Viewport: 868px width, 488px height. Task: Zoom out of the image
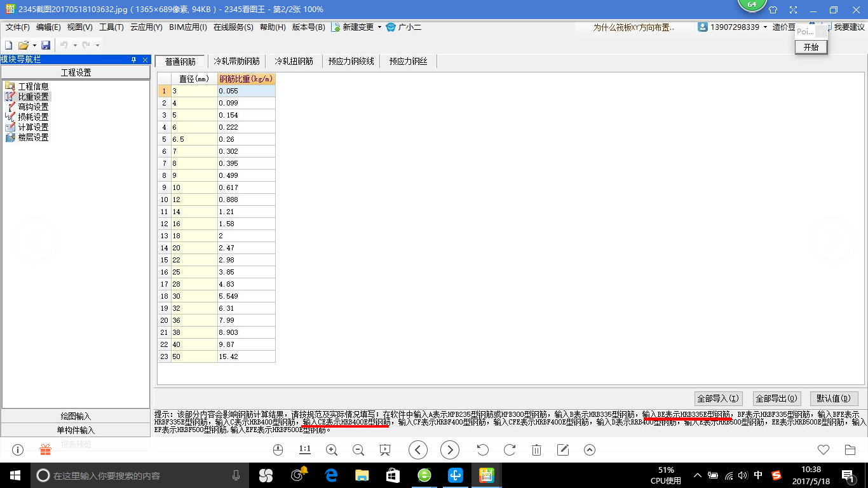(358, 450)
